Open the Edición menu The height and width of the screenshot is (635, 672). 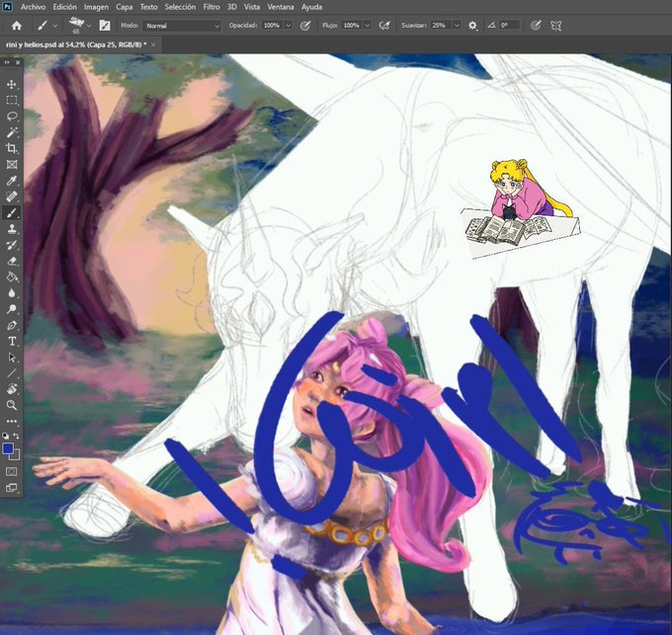tap(64, 7)
